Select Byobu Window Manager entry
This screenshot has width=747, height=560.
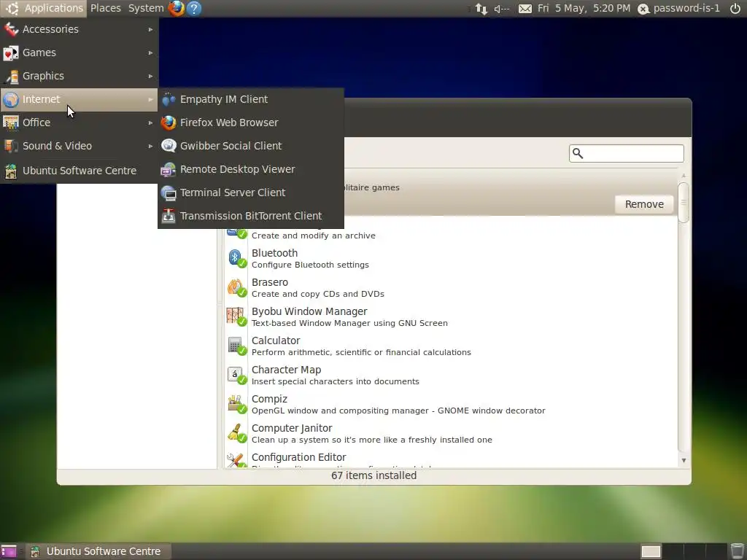tap(451, 316)
